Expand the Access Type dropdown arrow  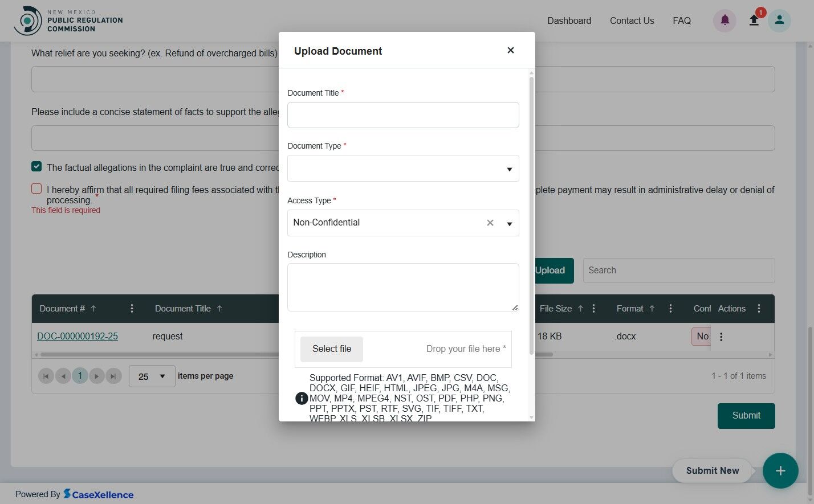(x=509, y=223)
